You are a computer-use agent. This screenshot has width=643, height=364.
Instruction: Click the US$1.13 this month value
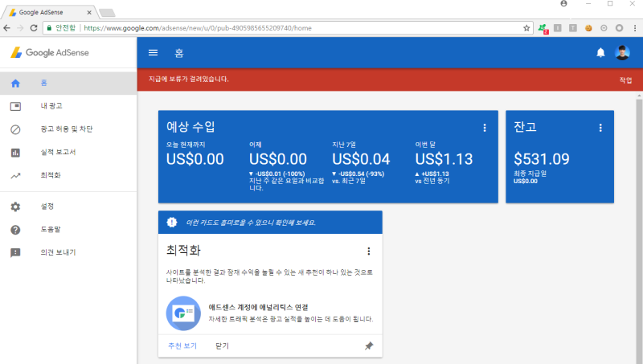click(x=444, y=159)
